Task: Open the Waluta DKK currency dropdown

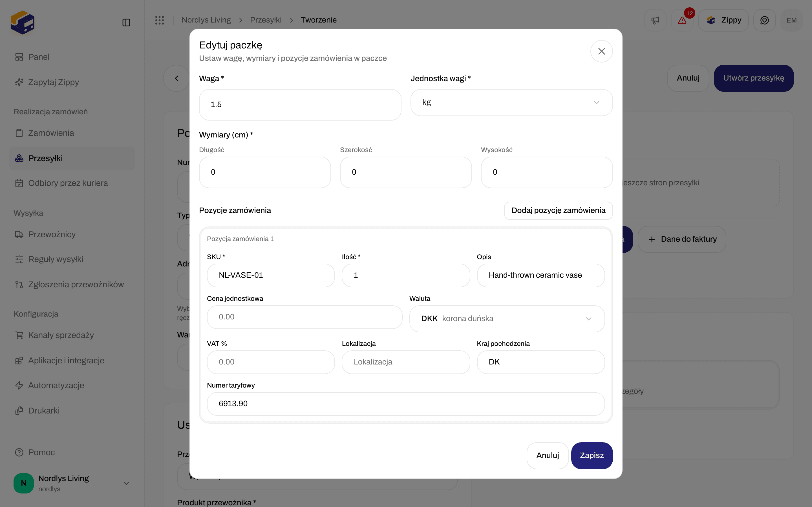Action: pyautogui.click(x=507, y=319)
